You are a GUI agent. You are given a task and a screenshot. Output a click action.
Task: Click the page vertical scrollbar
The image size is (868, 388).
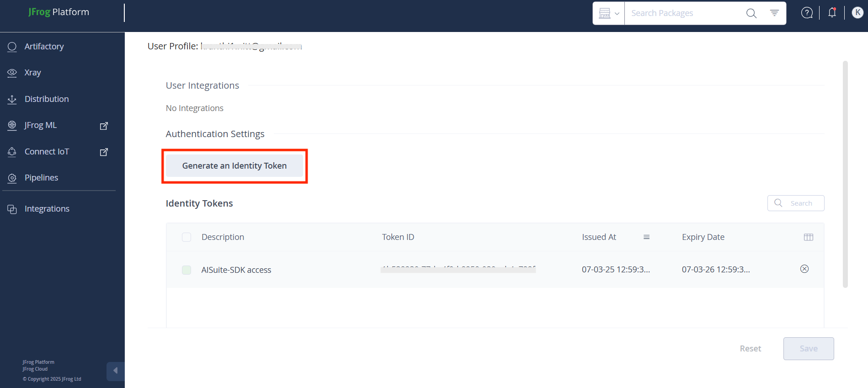(x=845, y=174)
